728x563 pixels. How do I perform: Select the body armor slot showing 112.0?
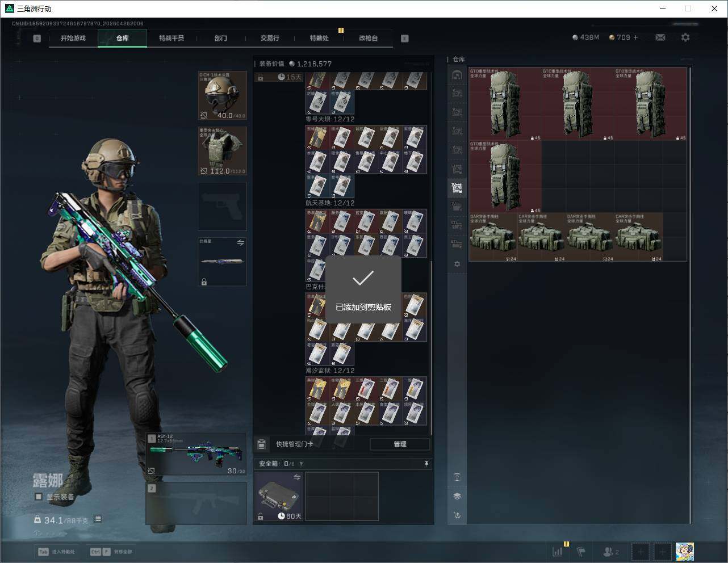[222, 151]
